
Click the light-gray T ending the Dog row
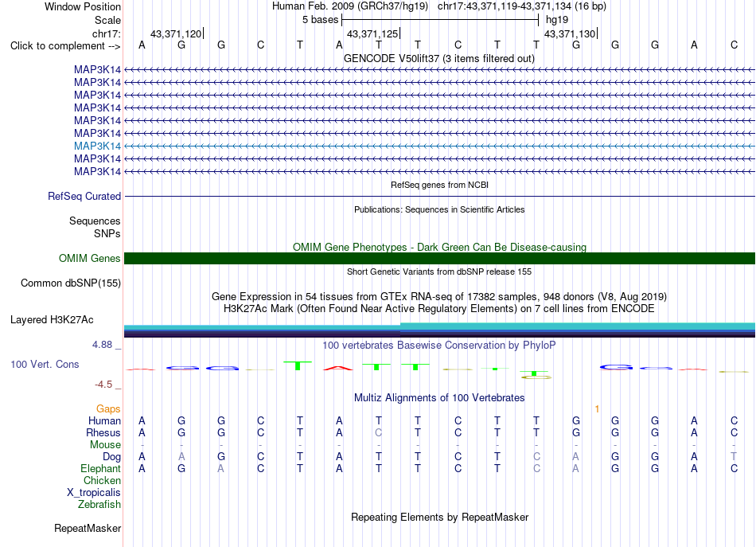click(734, 456)
